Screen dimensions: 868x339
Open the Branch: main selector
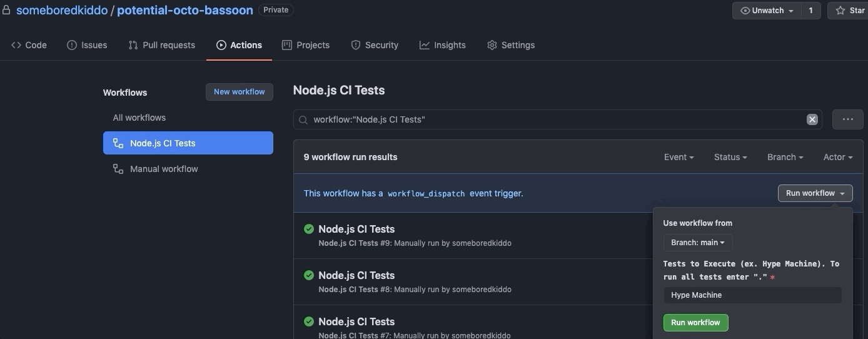tap(698, 243)
